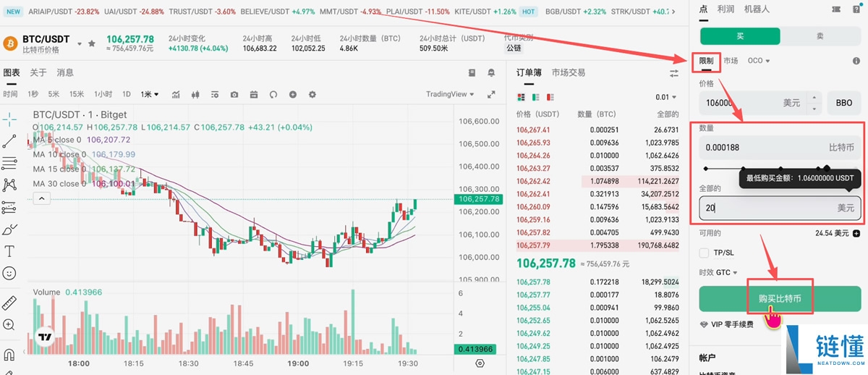The image size is (868, 375).
Task: Switch to the sell side toggle
Action: [820, 36]
